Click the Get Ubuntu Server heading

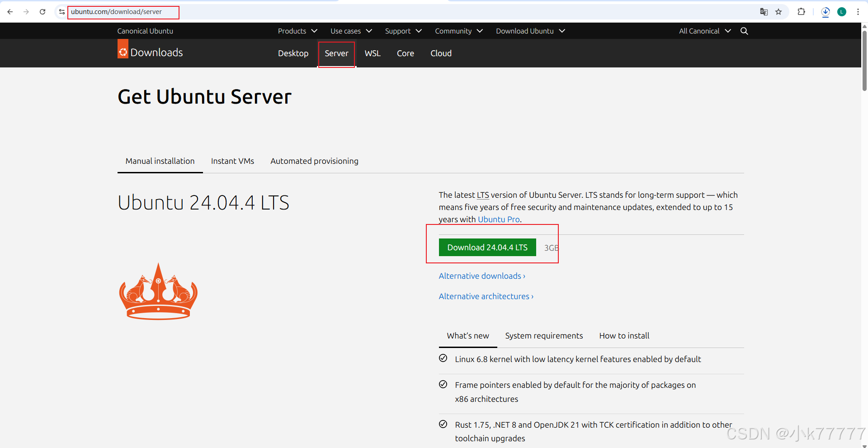pos(204,97)
